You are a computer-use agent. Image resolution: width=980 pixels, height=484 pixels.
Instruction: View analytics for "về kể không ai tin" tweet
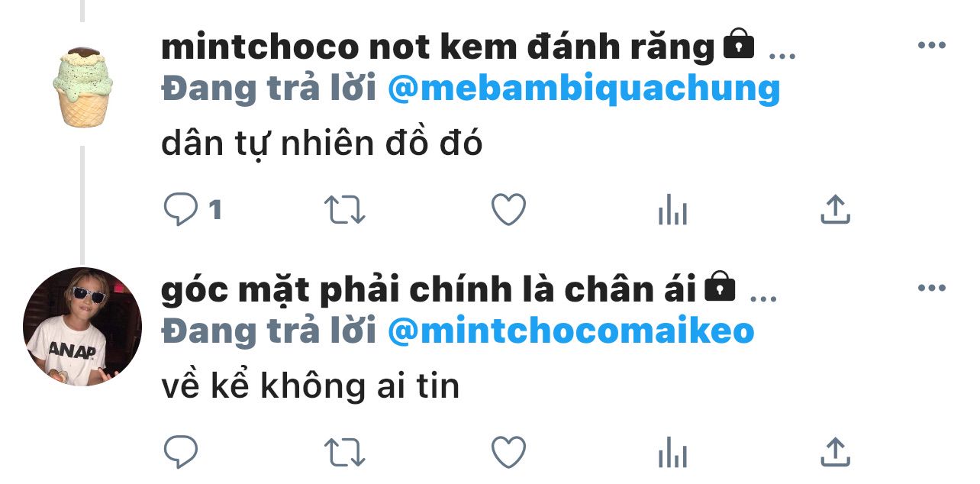click(x=672, y=452)
